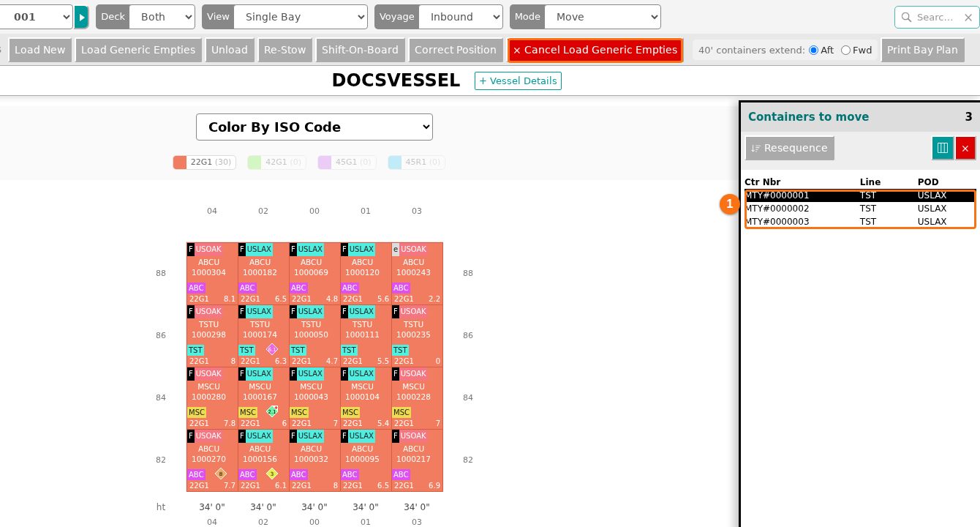The height and width of the screenshot is (527, 980).
Task: Open the bay number 001 dropdown
Action: point(36,17)
